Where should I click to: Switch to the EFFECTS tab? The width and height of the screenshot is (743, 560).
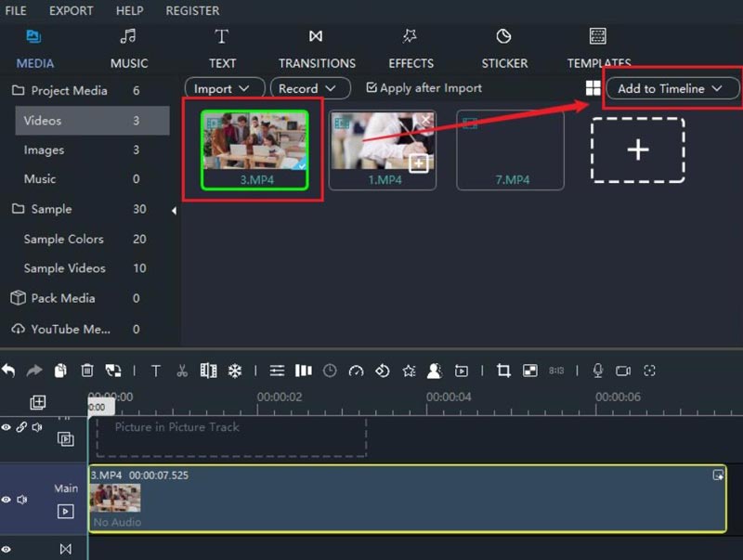point(411,49)
